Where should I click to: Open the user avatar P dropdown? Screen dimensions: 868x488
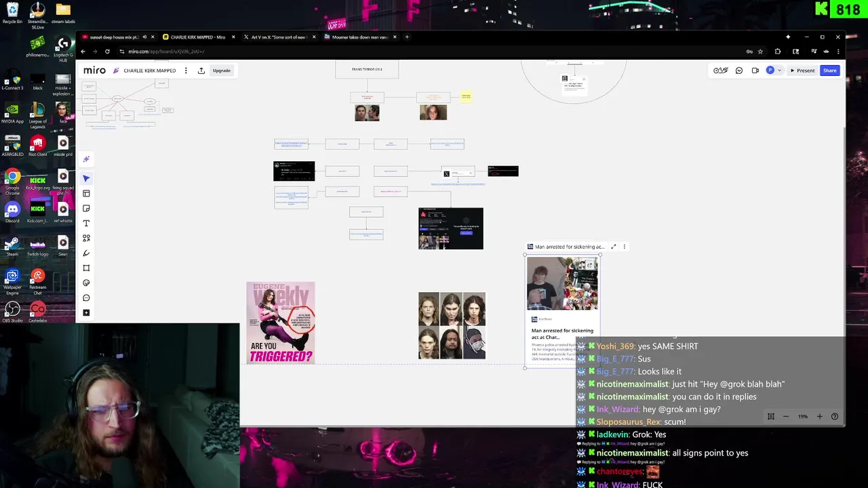(774, 70)
